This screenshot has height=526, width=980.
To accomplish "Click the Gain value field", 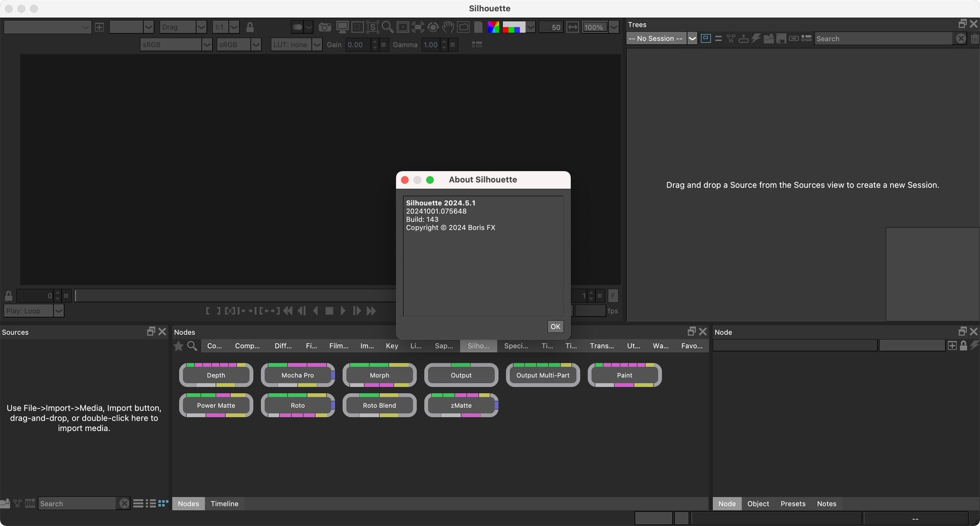I will pyautogui.click(x=358, y=44).
